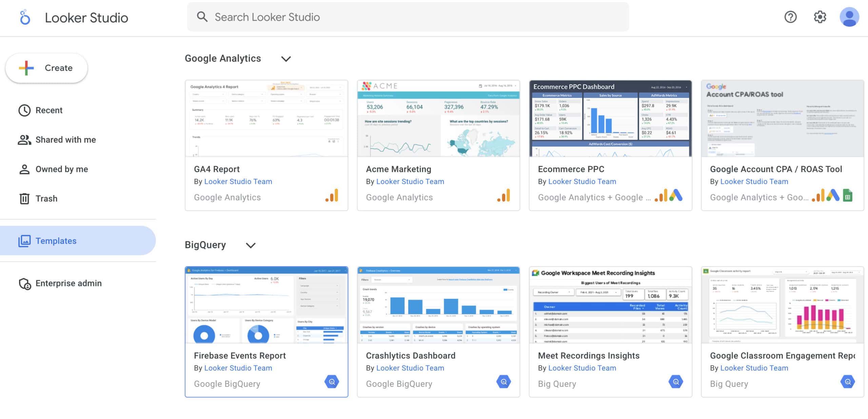Open the Account CPA/ROAS tool thumbnail
Image resolution: width=868 pixels, height=419 pixels.
pyautogui.click(x=783, y=119)
